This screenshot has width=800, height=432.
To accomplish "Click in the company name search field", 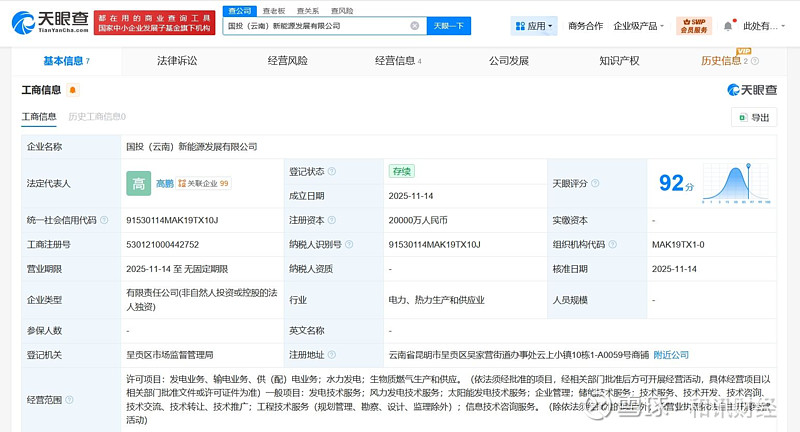I will point(315,26).
